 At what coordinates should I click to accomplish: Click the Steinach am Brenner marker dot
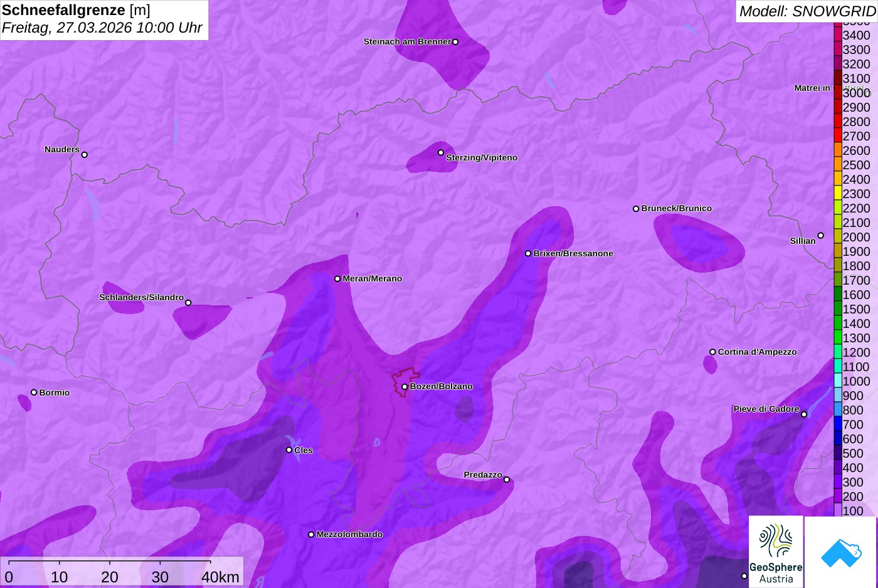[455, 42]
